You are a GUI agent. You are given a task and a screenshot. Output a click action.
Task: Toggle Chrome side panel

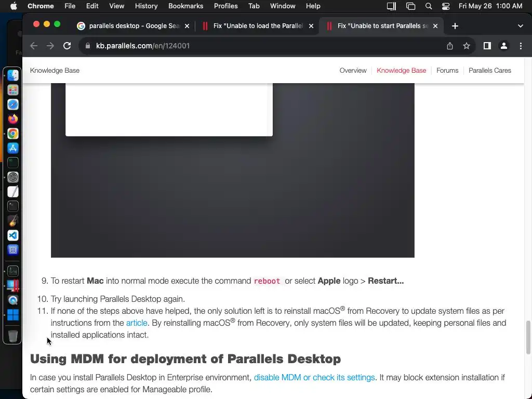tap(487, 46)
